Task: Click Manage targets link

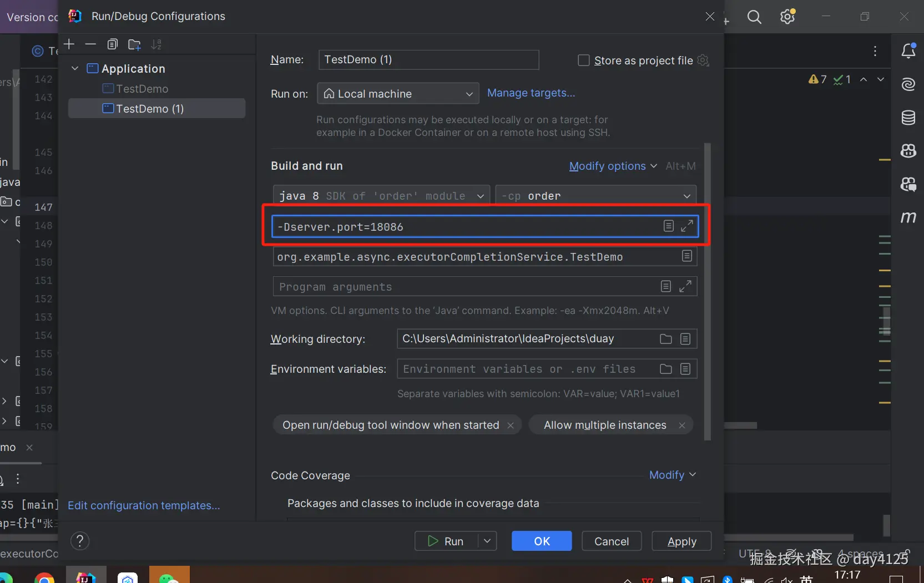Action: point(531,93)
